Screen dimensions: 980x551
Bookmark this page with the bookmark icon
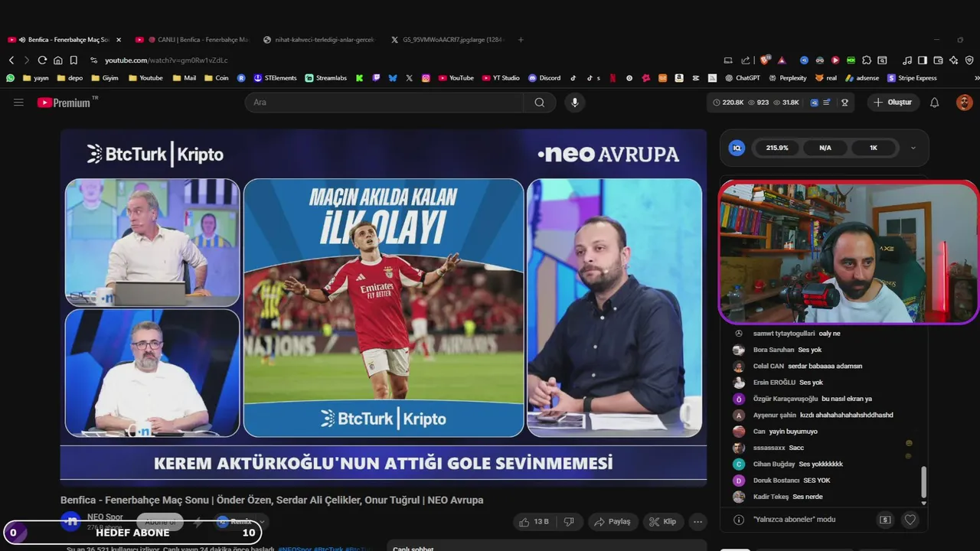[73, 60]
